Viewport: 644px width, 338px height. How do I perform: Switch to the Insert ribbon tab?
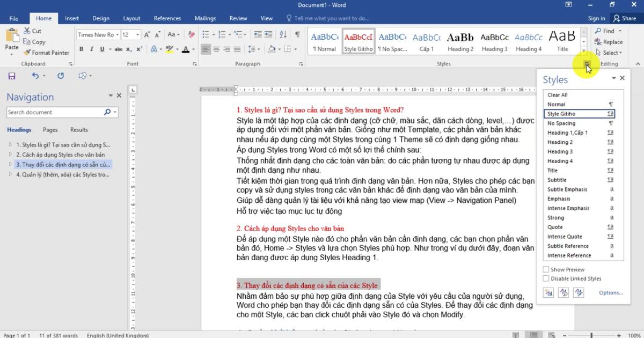pos(72,18)
